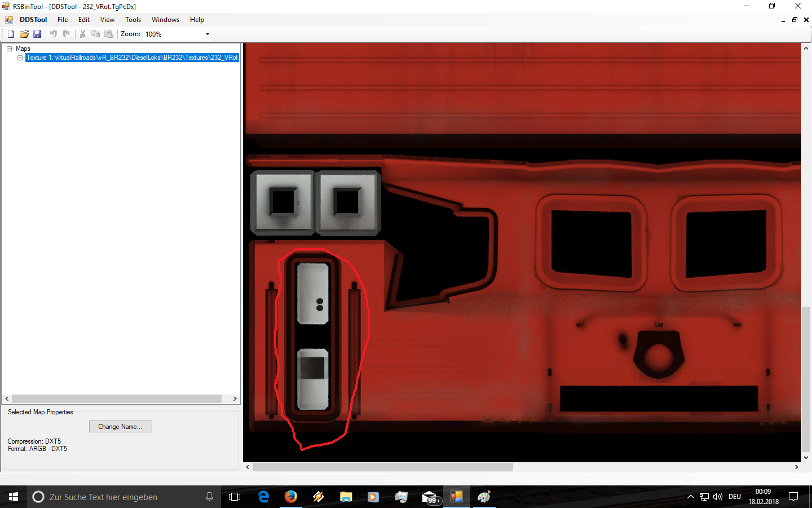The width and height of the screenshot is (812, 508).
Task: Click the Cut scissors icon
Action: coord(82,34)
